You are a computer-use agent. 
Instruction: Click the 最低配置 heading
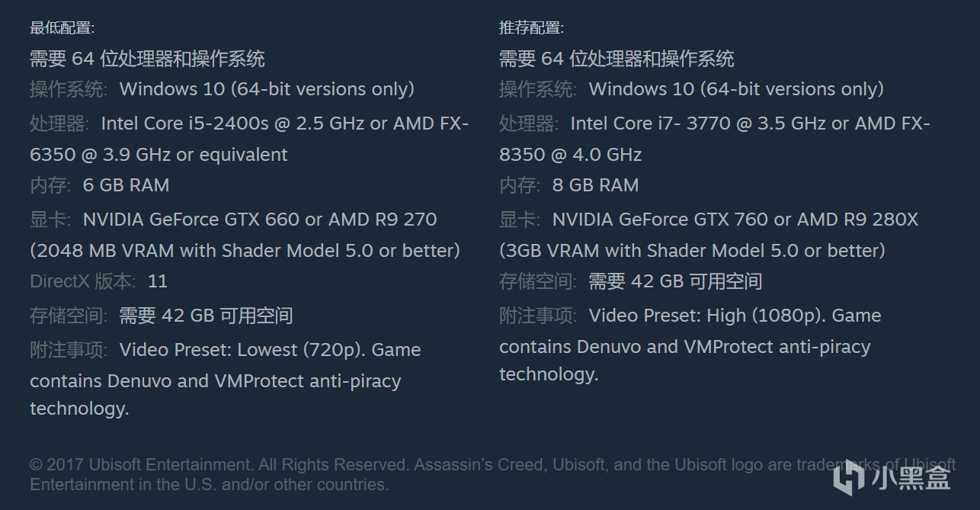[x=62, y=28]
